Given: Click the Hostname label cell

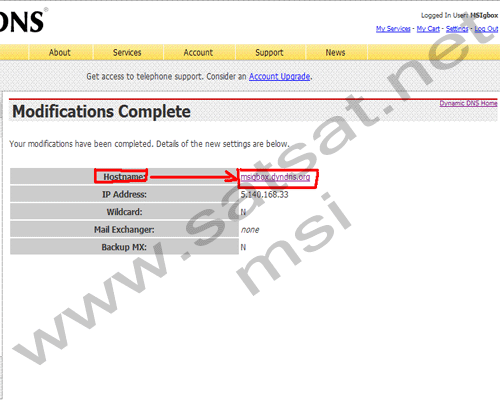Looking at the screenshot, I should tap(124, 176).
